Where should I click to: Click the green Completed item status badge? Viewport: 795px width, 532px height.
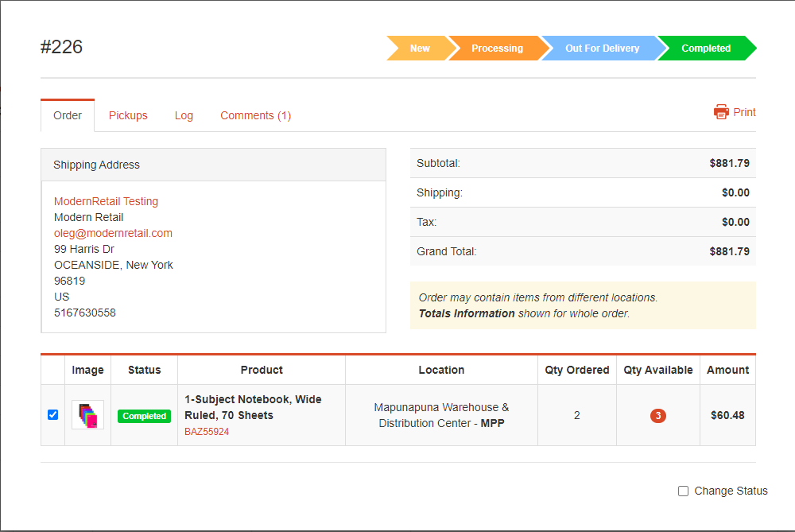point(144,416)
